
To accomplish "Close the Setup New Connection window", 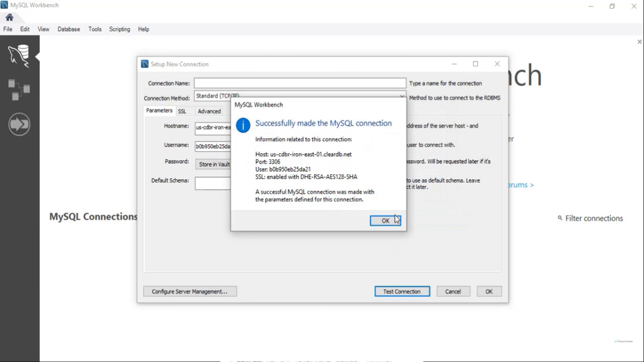I will [497, 64].
